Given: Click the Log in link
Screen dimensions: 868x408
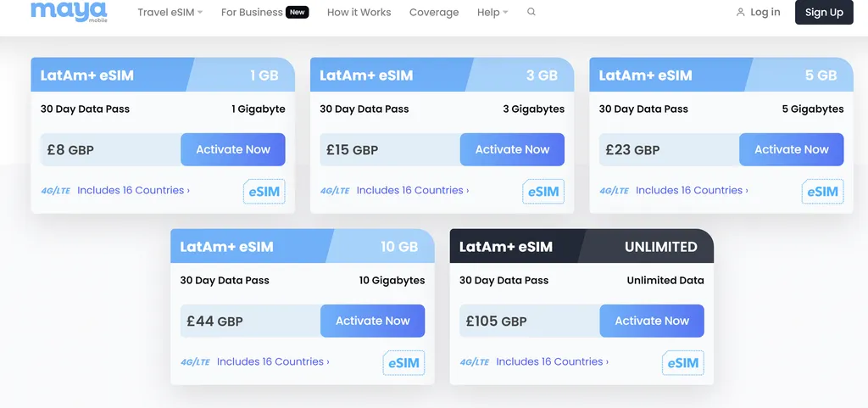Looking at the screenshot, I should tap(758, 13).
